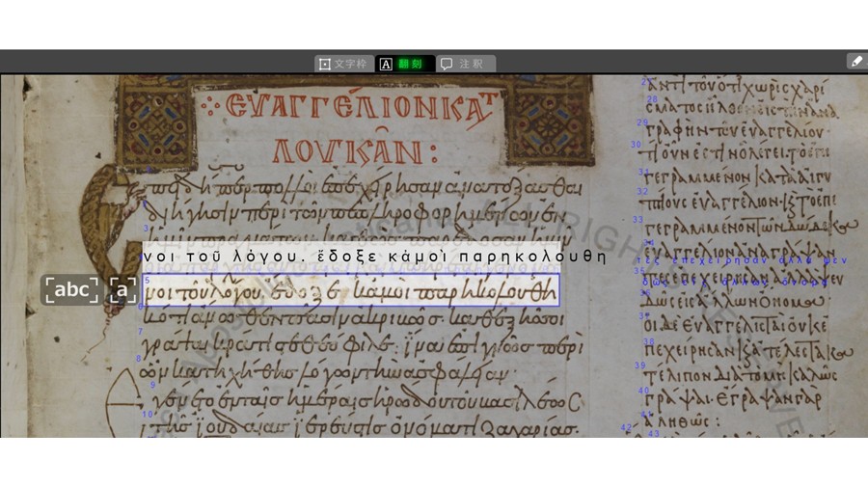Viewport: 868px width, 487px height.
Task: Select line marker 10 in left column
Action: click(x=147, y=413)
